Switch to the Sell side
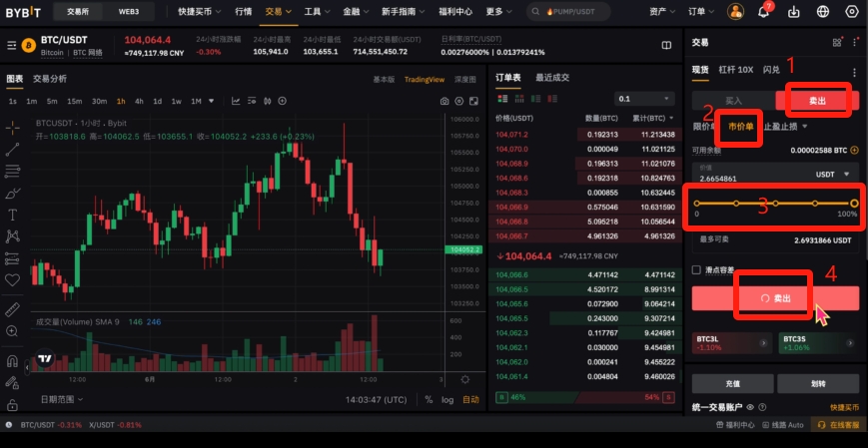Viewport: 868px width, 448px height. [x=817, y=101]
